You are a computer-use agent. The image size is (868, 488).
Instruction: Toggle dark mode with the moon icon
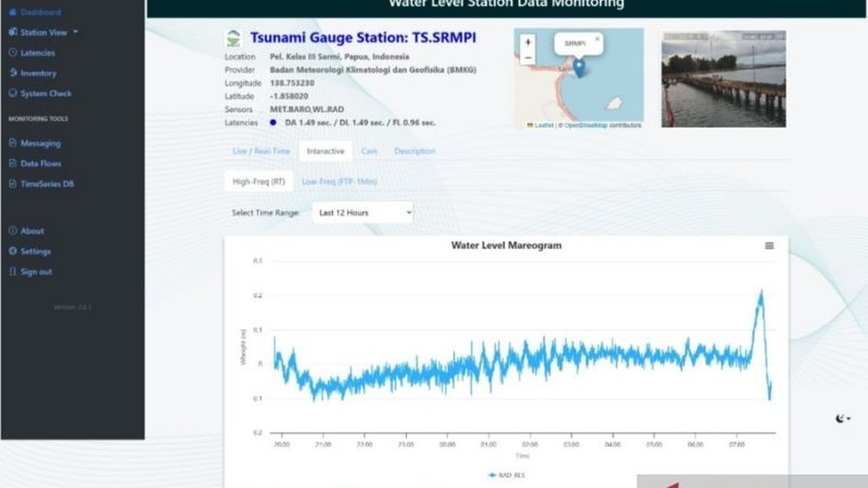click(x=840, y=418)
